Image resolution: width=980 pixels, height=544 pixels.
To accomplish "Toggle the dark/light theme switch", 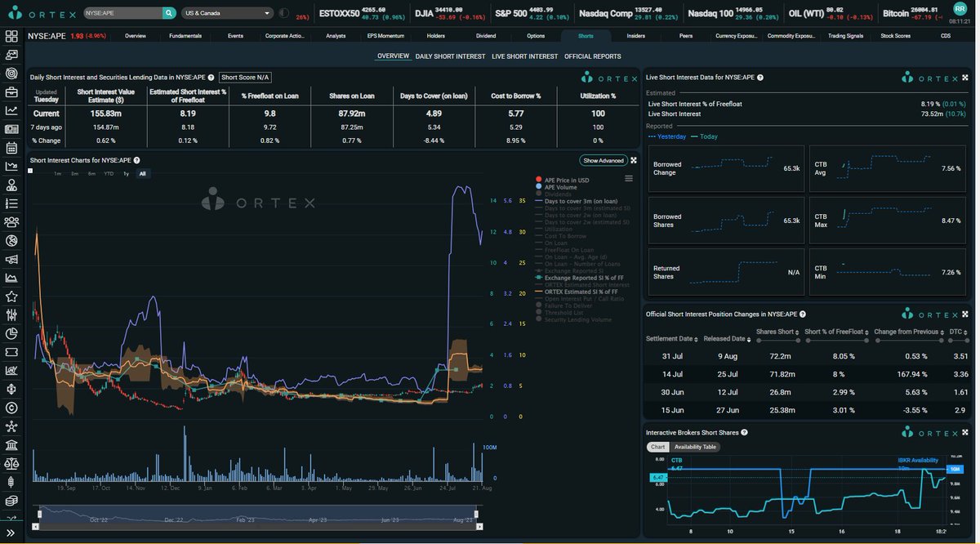I will pyautogui.click(x=283, y=13).
